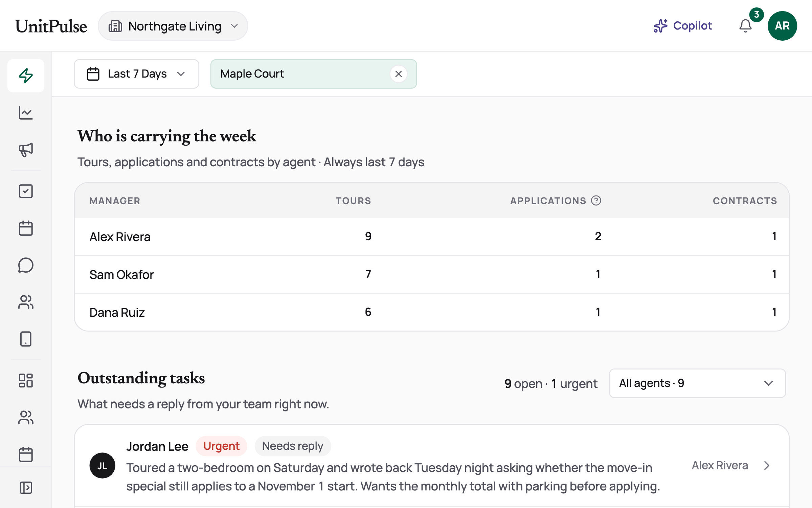
Task: Open the megaphone campaigns sidebar icon
Action: tap(26, 150)
